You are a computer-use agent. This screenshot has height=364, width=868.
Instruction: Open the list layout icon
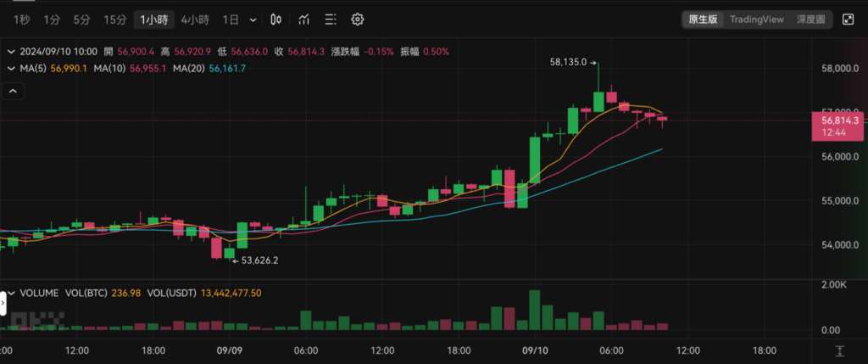pyautogui.click(x=331, y=20)
